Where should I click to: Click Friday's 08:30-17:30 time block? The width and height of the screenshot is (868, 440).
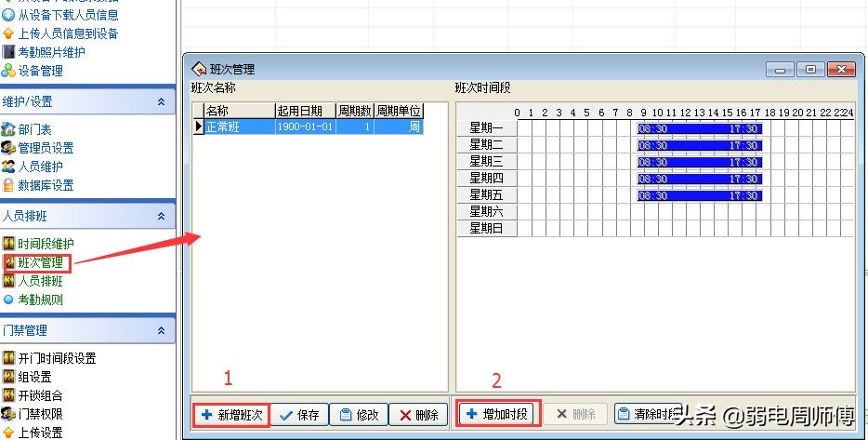coord(700,195)
